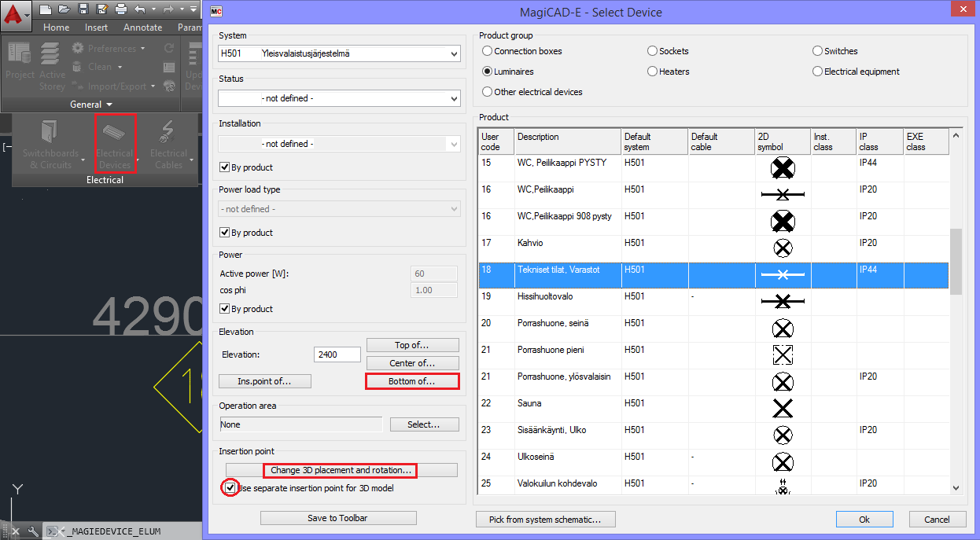Click the command prompt icon before _MAGIEDEVICE_ELUM
Viewport: 980px width, 540px height.
pos(52,531)
